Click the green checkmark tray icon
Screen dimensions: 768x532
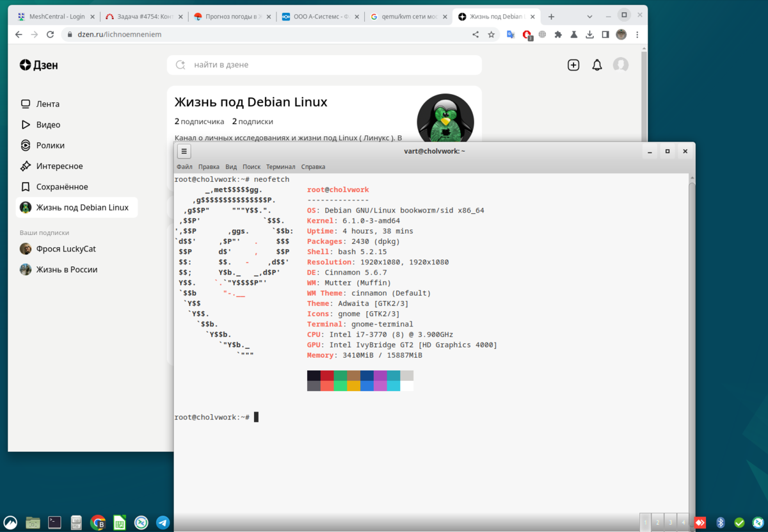[x=739, y=522]
